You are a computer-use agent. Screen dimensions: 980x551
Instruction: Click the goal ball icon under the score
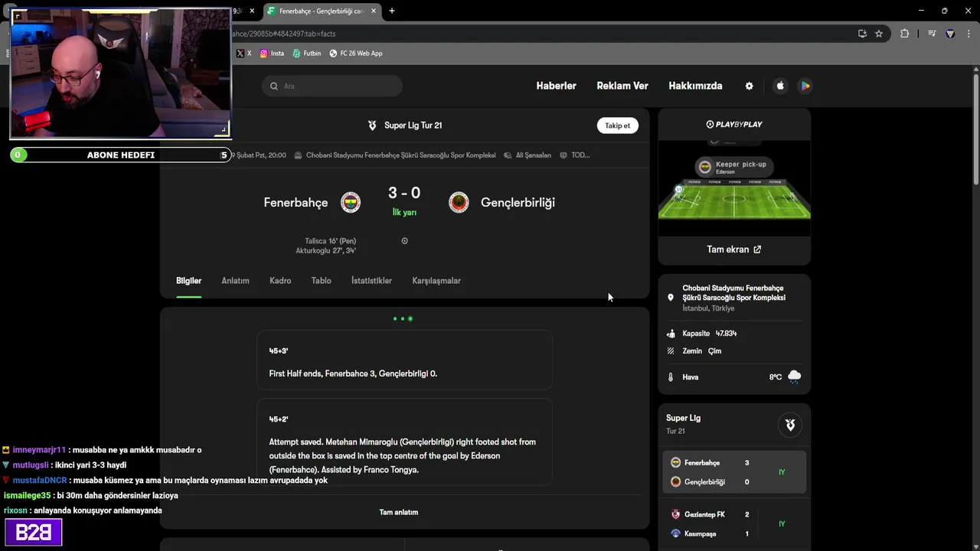(404, 241)
